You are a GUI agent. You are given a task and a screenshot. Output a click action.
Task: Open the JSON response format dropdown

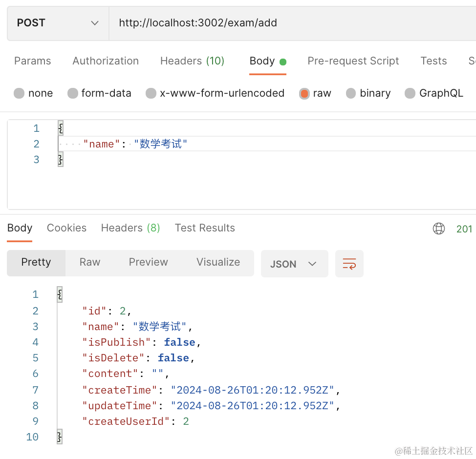click(294, 264)
